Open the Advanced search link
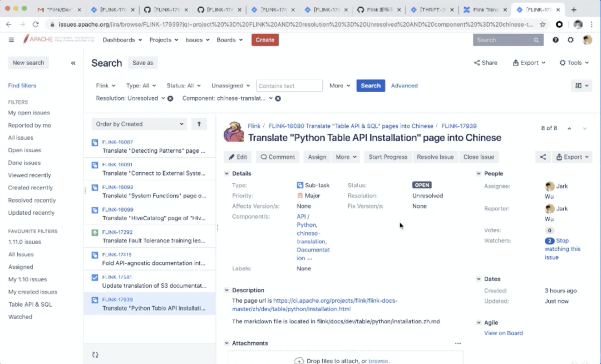This screenshot has height=364, width=601. [404, 86]
